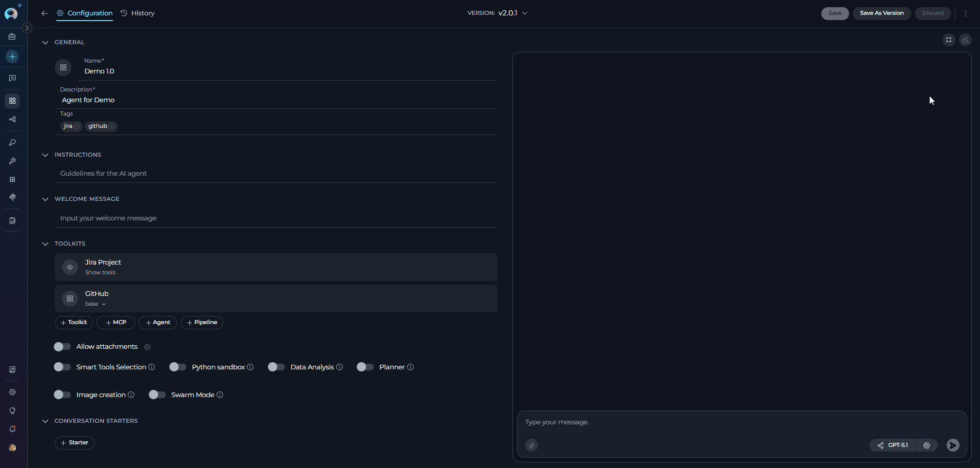Click Show tools under Jira Project

100,273
